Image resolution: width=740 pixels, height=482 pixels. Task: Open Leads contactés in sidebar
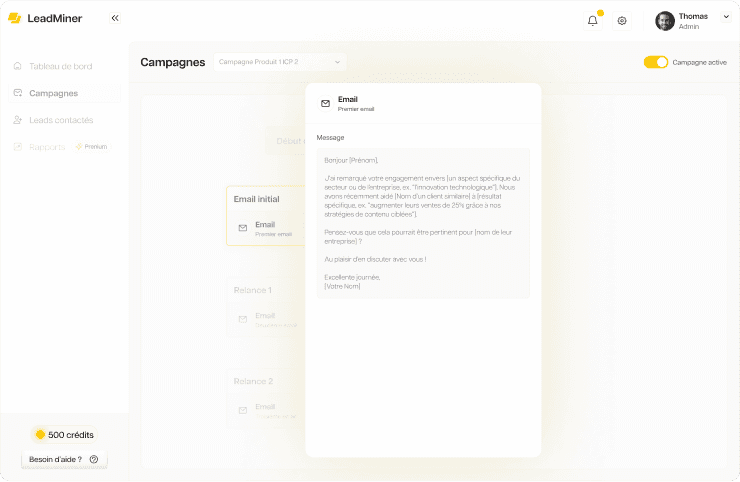pyautogui.click(x=65, y=120)
